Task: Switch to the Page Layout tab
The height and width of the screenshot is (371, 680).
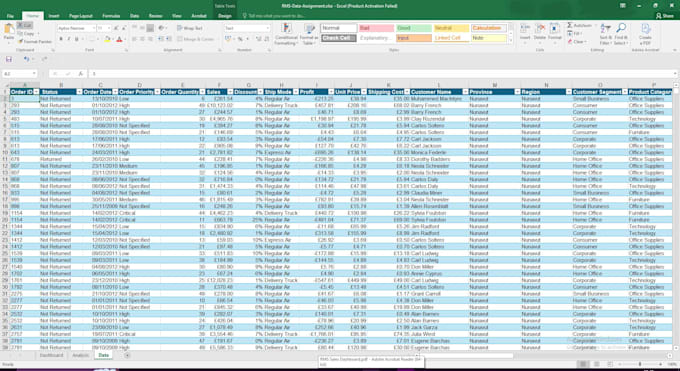Action: (x=81, y=16)
